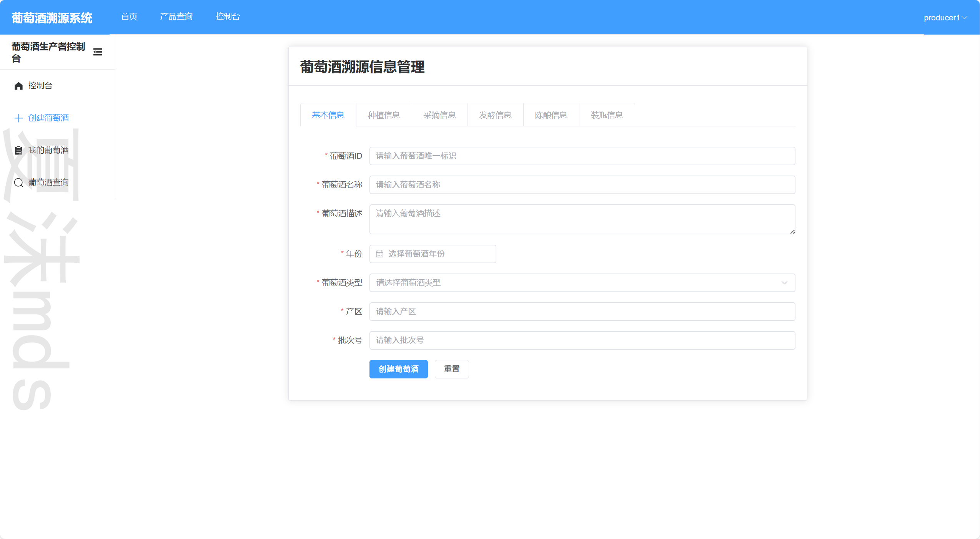Expand the 葡萄酒类型 dropdown chevron
This screenshot has width=980, height=539.
[x=784, y=283]
